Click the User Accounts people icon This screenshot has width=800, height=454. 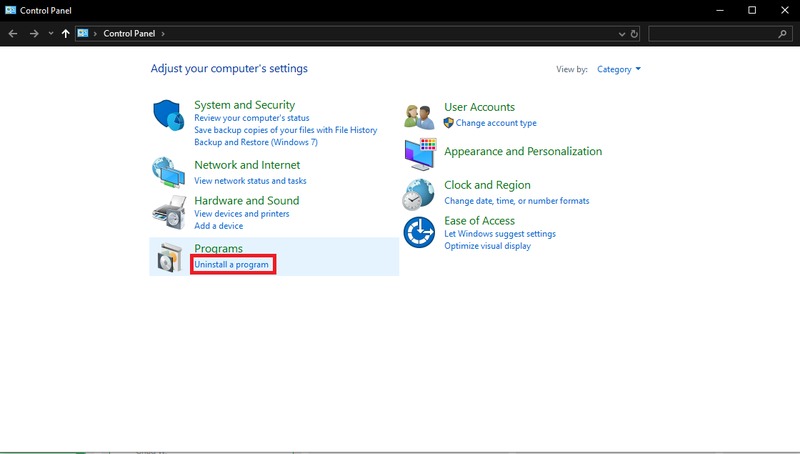pyautogui.click(x=419, y=116)
